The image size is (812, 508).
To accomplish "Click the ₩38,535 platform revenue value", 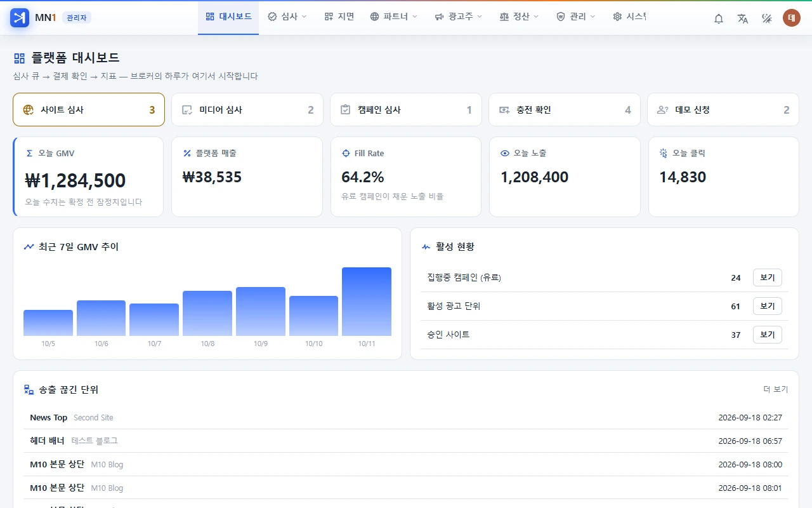I will pos(212,177).
